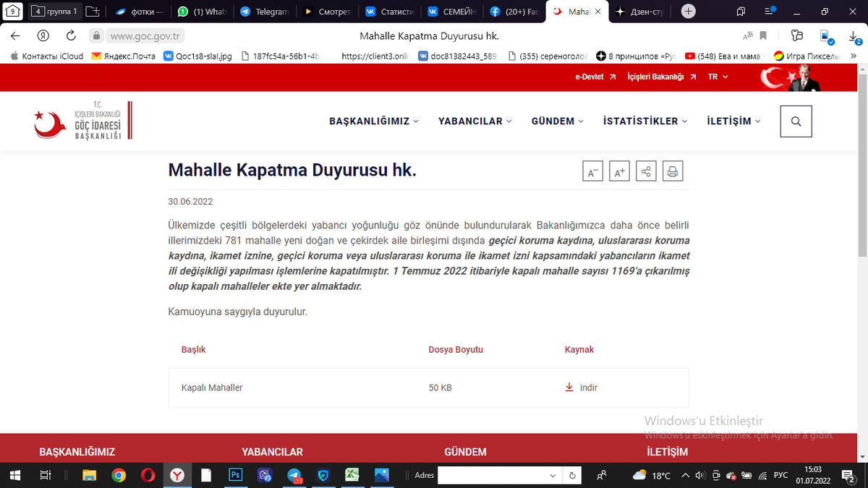
Task: Open Photoshop from the taskbar
Action: 235,475
